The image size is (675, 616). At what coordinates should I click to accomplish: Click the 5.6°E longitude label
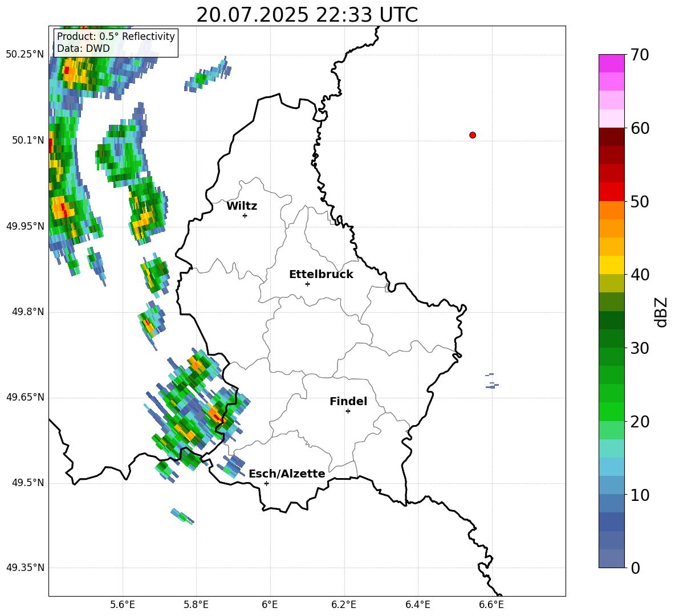click(123, 605)
